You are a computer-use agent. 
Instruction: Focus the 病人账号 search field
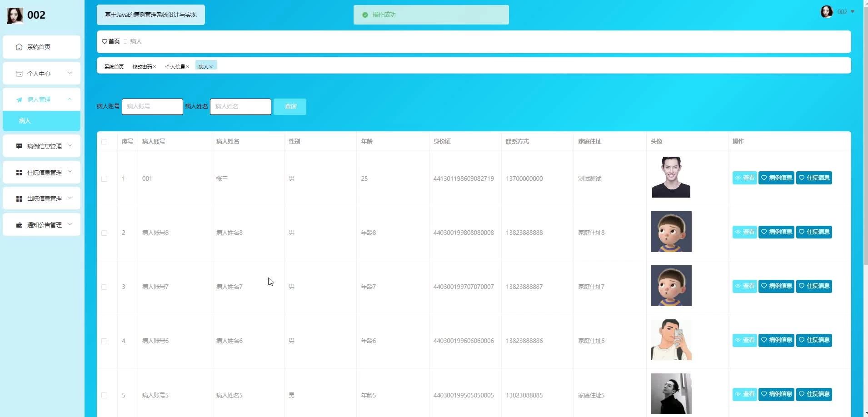pyautogui.click(x=152, y=107)
